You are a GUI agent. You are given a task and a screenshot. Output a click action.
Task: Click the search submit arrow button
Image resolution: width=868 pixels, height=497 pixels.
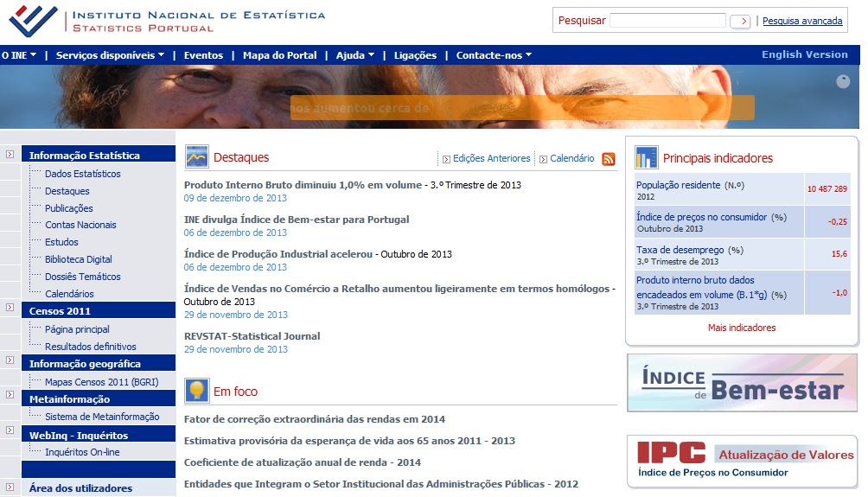(x=740, y=21)
